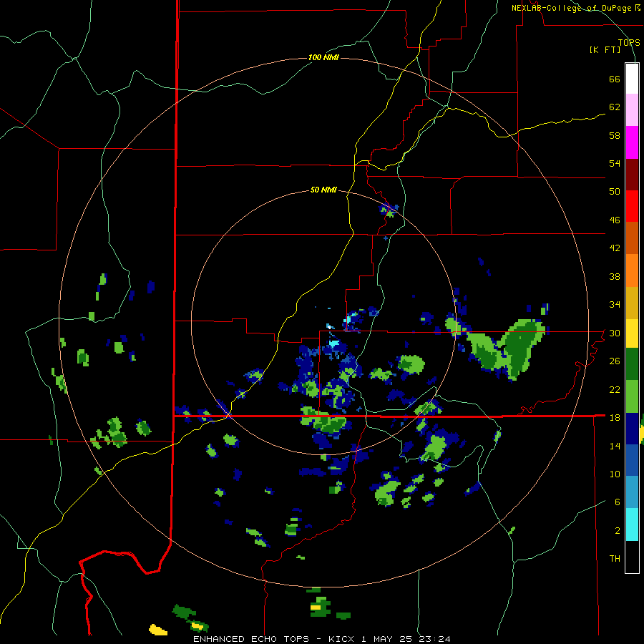644x644 pixels.
Task: Click the 54 value on the legend
Action: point(615,163)
